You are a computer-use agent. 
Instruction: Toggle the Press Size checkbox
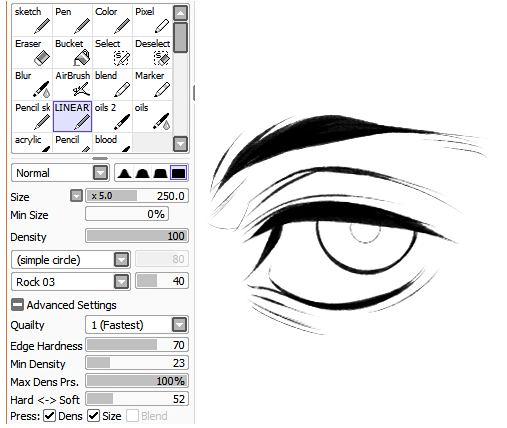(x=94, y=416)
